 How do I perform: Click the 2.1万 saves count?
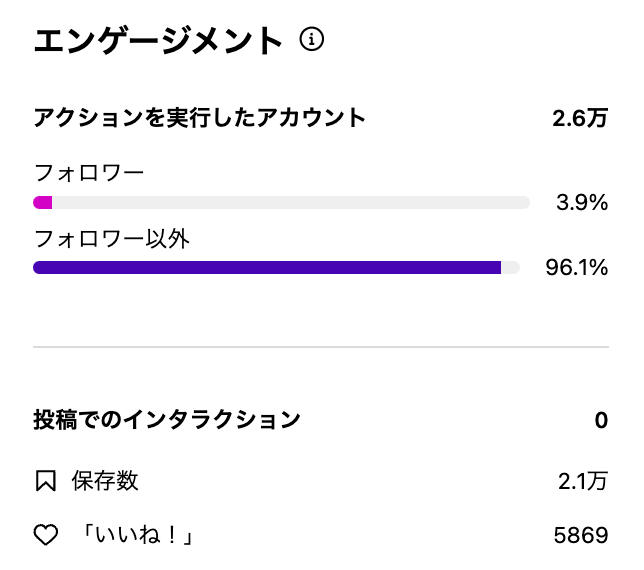[583, 482]
